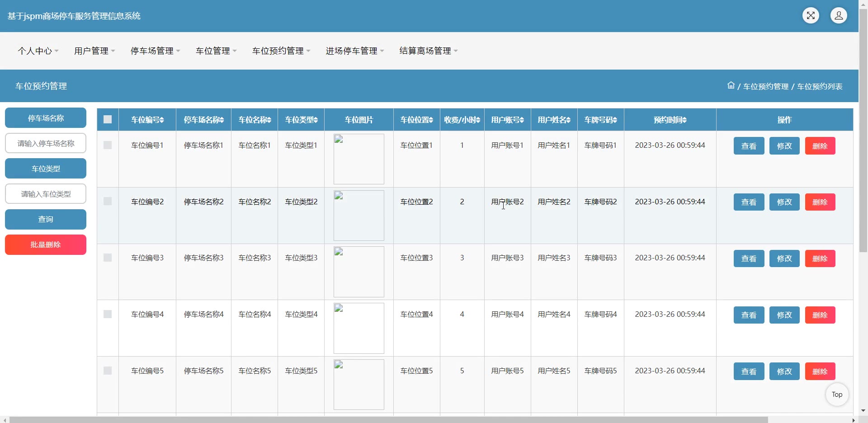
Task: Click the 车位类型 filter label button
Action: [46, 169]
